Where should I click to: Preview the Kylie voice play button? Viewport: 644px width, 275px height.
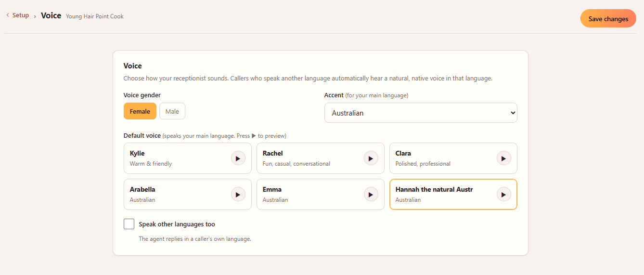coord(238,158)
